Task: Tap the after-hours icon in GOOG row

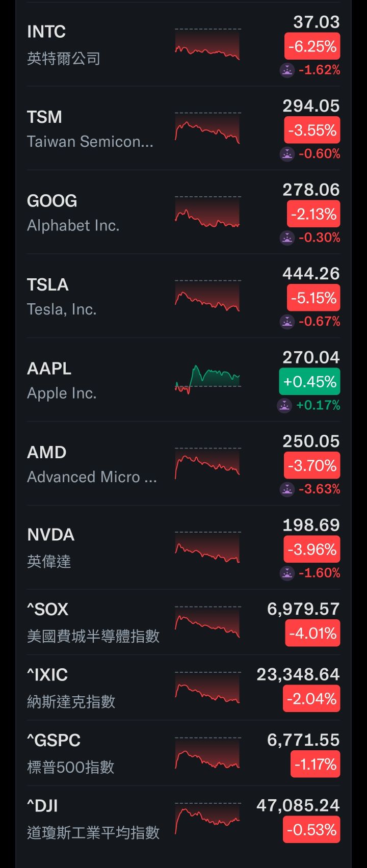Action: click(287, 238)
